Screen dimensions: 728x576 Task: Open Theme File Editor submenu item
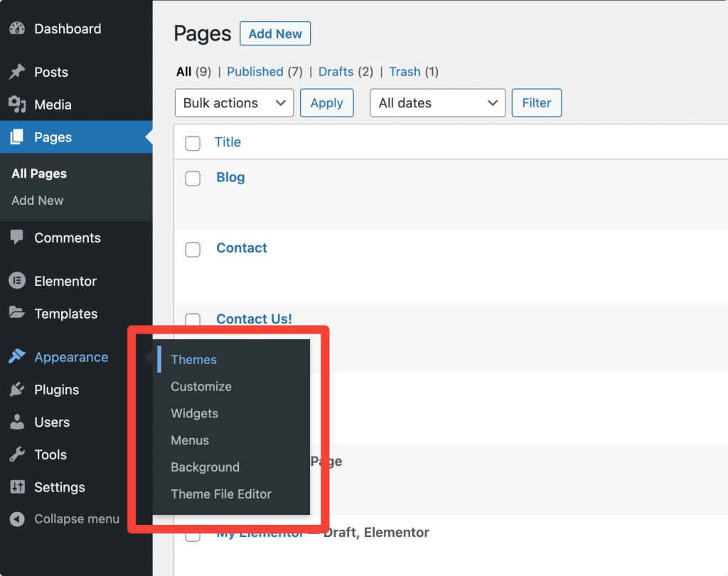coord(221,494)
